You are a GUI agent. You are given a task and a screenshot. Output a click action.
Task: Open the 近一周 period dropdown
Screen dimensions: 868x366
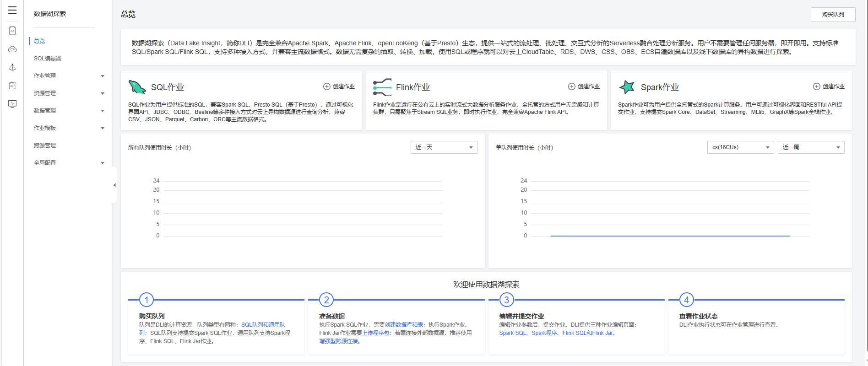(811, 147)
